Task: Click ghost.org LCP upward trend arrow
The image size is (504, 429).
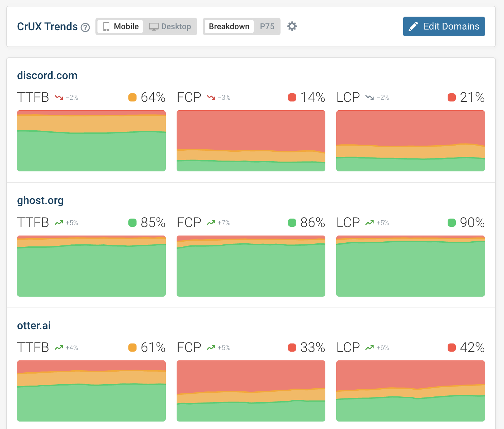Action: (x=370, y=223)
